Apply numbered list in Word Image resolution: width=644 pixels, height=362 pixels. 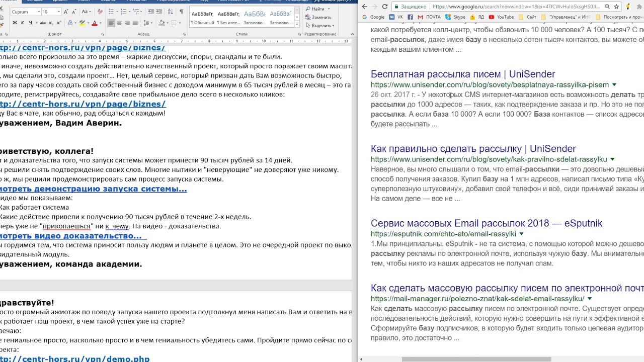click(x=123, y=12)
